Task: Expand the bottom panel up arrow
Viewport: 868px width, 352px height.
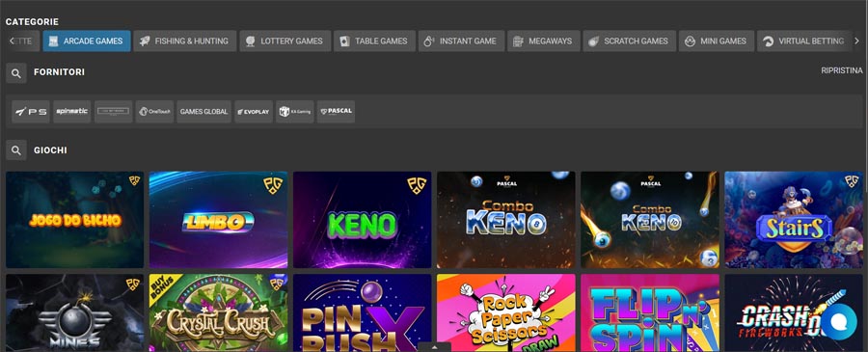Action: click(435, 347)
